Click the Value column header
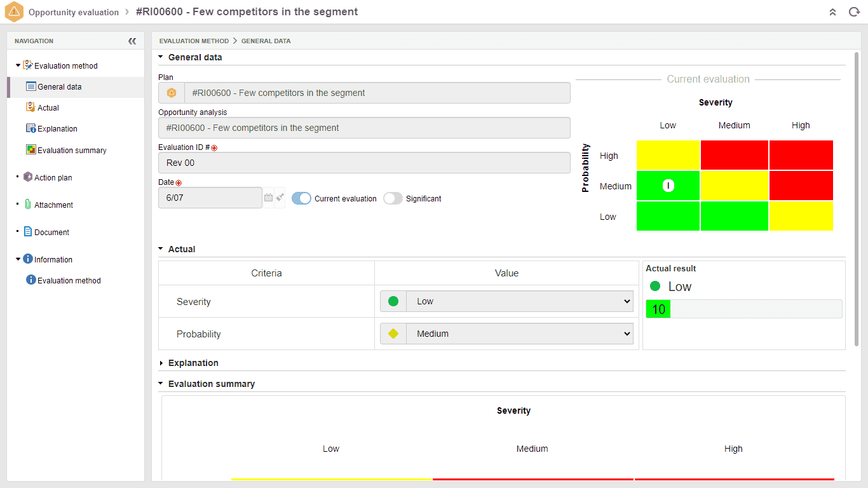The width and height of the screenshot is (868, 488). pyautogui.click(x=506, y=273)
